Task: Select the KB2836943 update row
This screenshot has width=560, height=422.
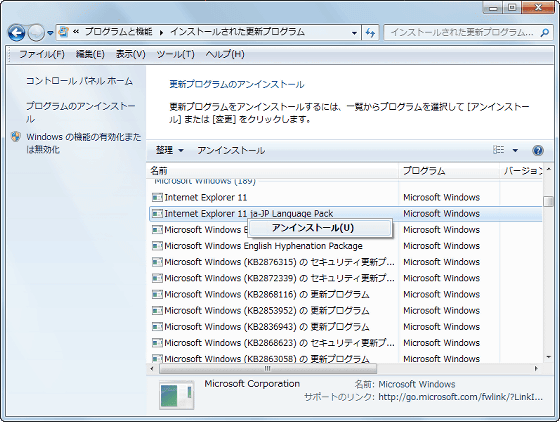Action: coord(346,327)
